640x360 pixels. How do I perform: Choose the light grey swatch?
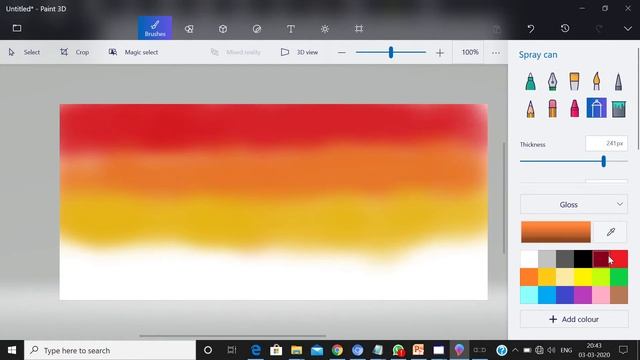(x=547, y=259)
